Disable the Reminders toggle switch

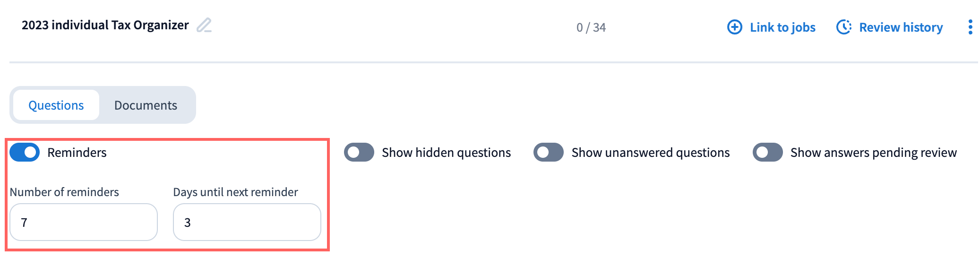(25, 153)
